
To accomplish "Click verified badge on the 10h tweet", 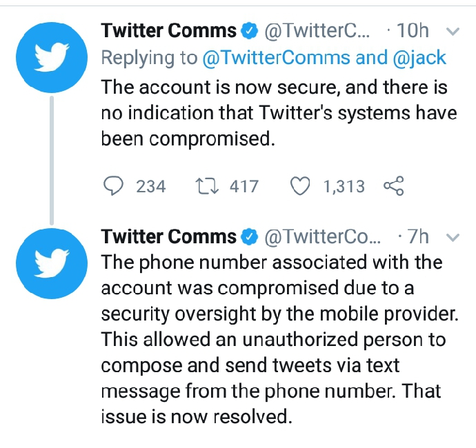I will click(x=249, y=31).
